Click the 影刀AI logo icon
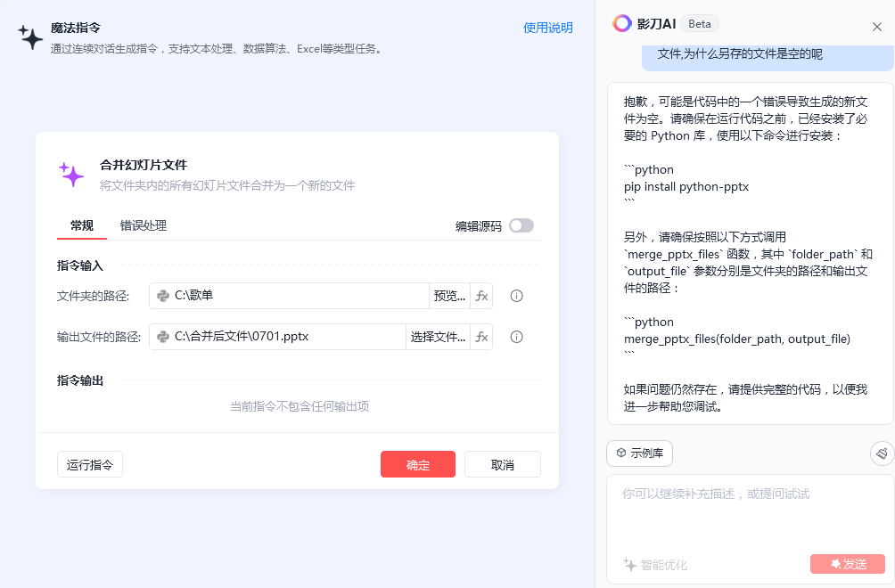The width and height of the screenshot is (895, 588). coord(622,24)
